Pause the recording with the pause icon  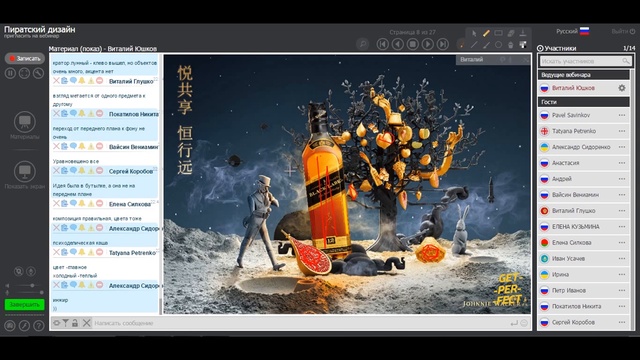click(x=11, y=73)
